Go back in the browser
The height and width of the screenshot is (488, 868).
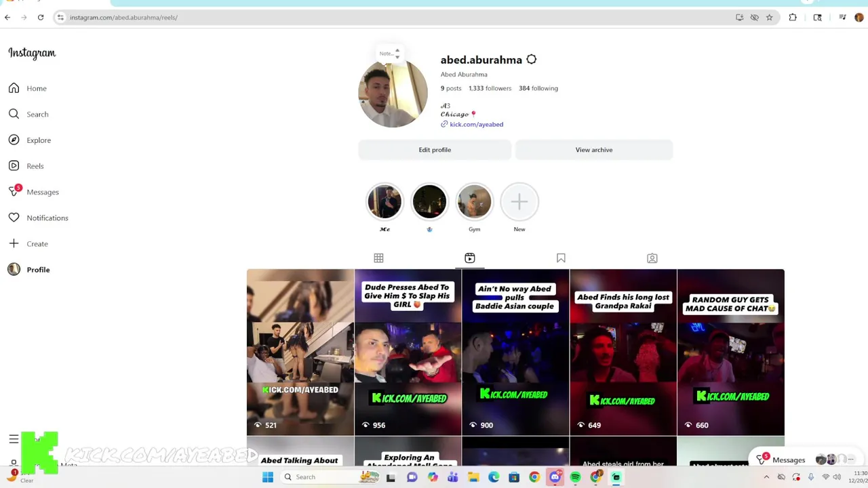pos(7,18)
